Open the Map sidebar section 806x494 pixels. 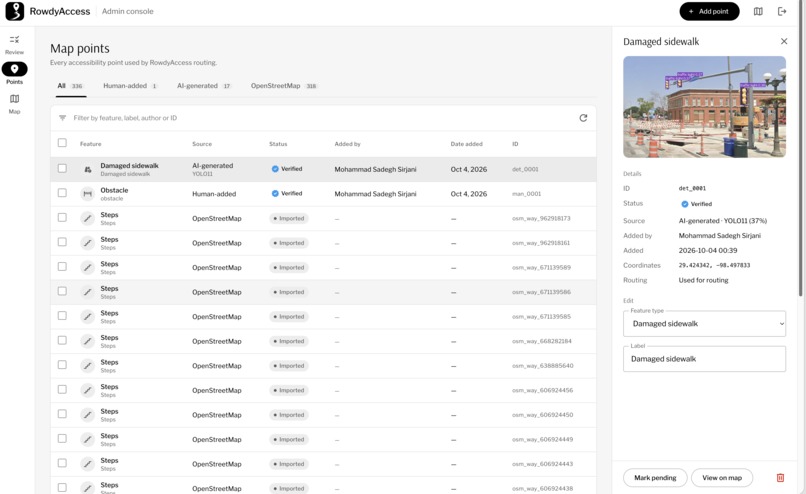[14, 104]
